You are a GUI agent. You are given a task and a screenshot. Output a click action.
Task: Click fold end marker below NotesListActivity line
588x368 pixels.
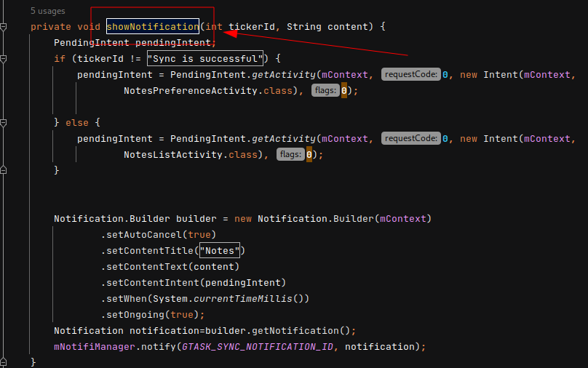[x=4, y=170]
